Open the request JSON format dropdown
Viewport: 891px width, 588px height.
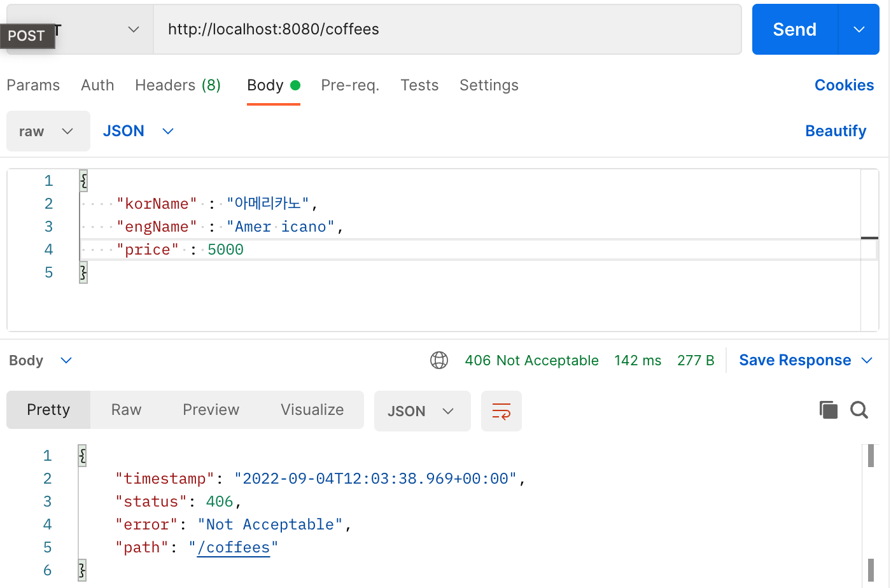click(x=139, y=131)
